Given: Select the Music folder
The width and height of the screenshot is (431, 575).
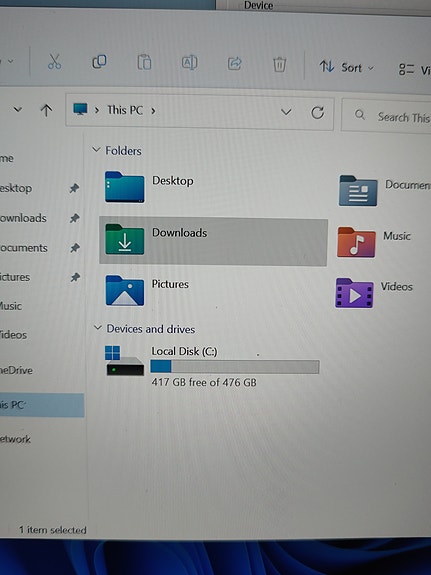Looking at the screenshot, I should pos(374,242).
